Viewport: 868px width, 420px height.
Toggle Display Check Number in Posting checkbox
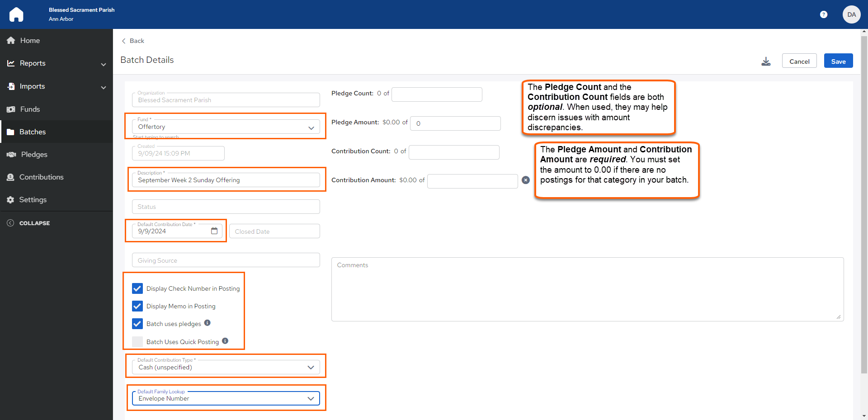tap(137, 288)
